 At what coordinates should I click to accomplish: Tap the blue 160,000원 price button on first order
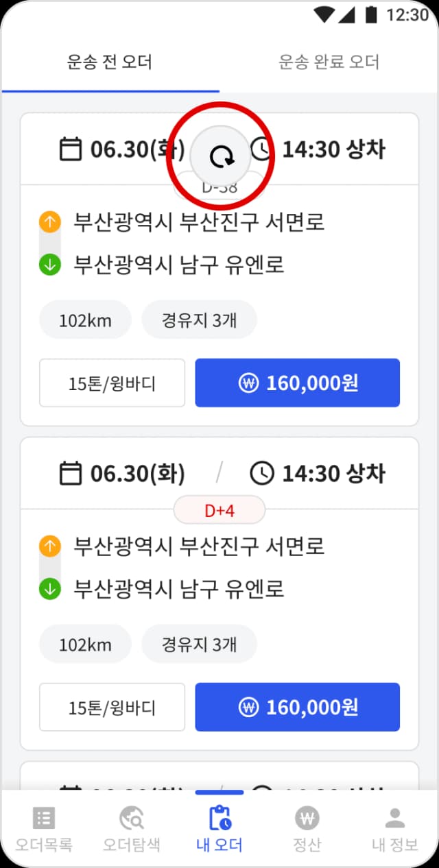point(297,383)
